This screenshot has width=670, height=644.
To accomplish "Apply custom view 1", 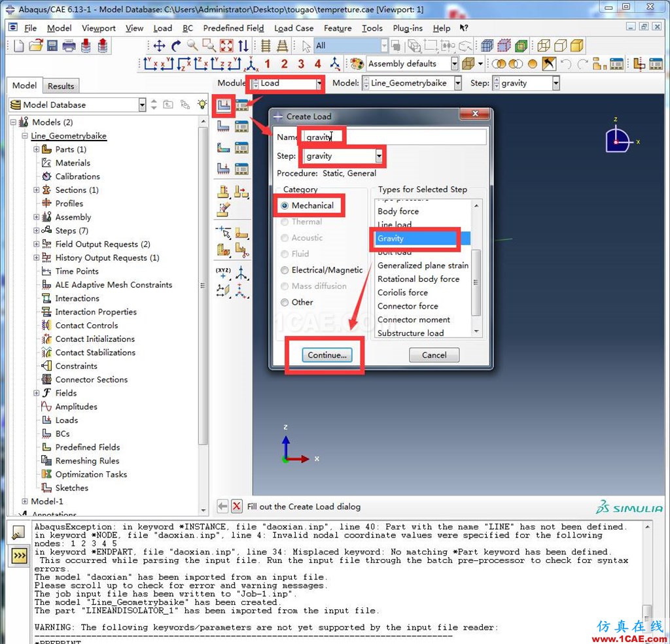I will (268, 64).
